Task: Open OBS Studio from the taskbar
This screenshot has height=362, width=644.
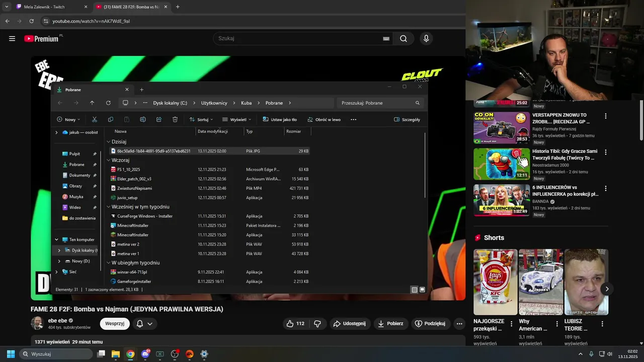Action: pos(175,354)
